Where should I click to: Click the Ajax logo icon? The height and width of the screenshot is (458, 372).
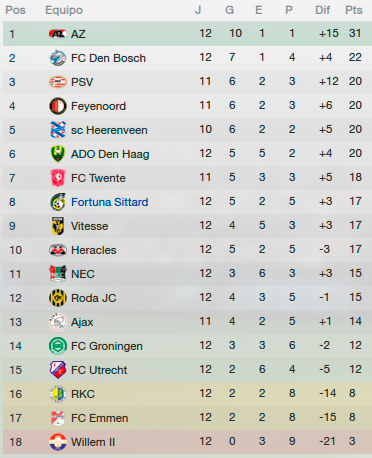coord(58,322)
